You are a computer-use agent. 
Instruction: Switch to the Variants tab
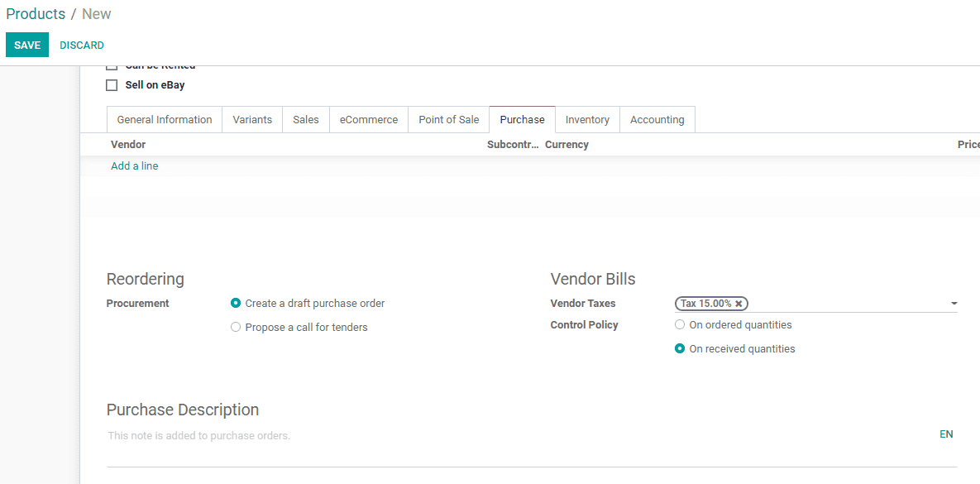pyautogui.click(x=252, y=119)
